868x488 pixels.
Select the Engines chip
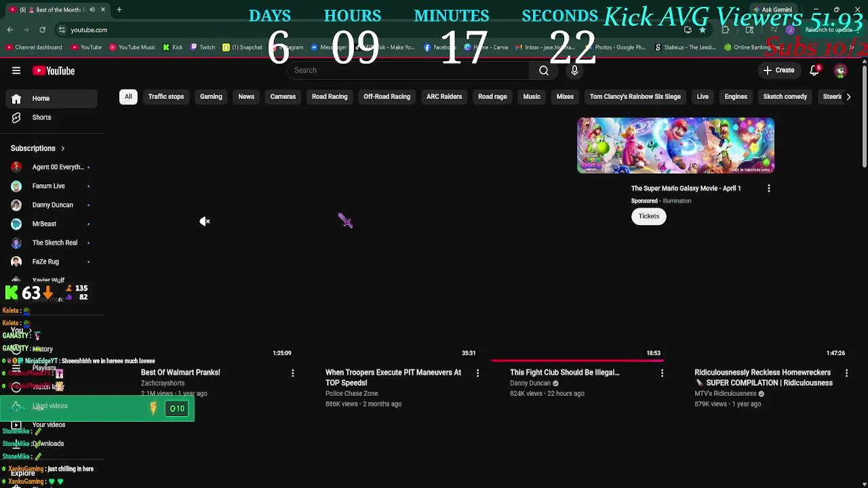pos(736,97)
